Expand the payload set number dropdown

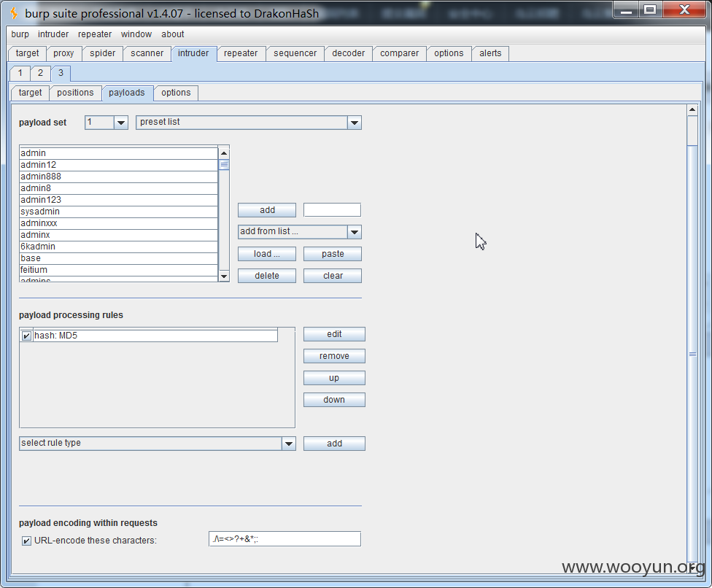pos(121,123)
